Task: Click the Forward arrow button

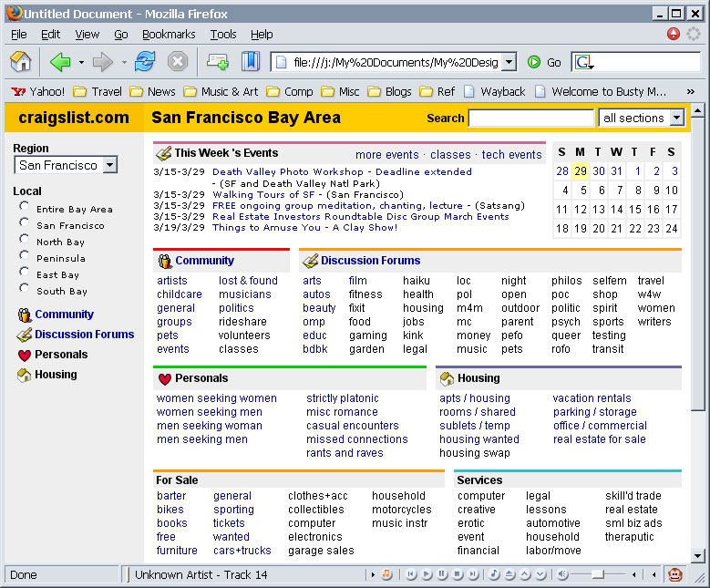Action: tap(102, 62)
